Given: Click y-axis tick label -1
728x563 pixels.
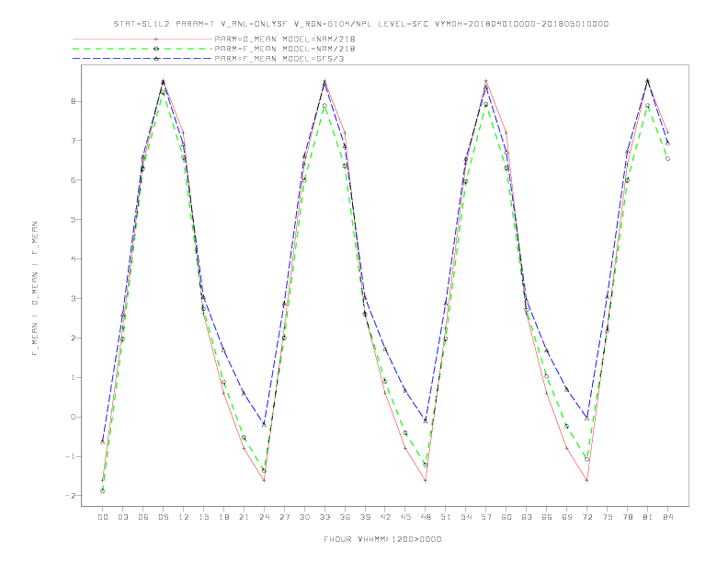Looking at the screenshot, I should pos(71,456).
